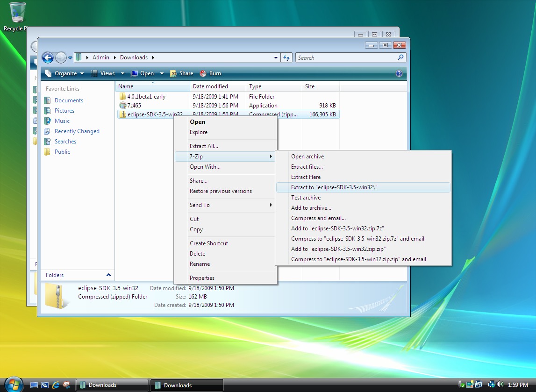Viewport: 536px width, 392px height.
Task: Open the dropdown arrow next to Open
Action: click(x=162, y=73)
